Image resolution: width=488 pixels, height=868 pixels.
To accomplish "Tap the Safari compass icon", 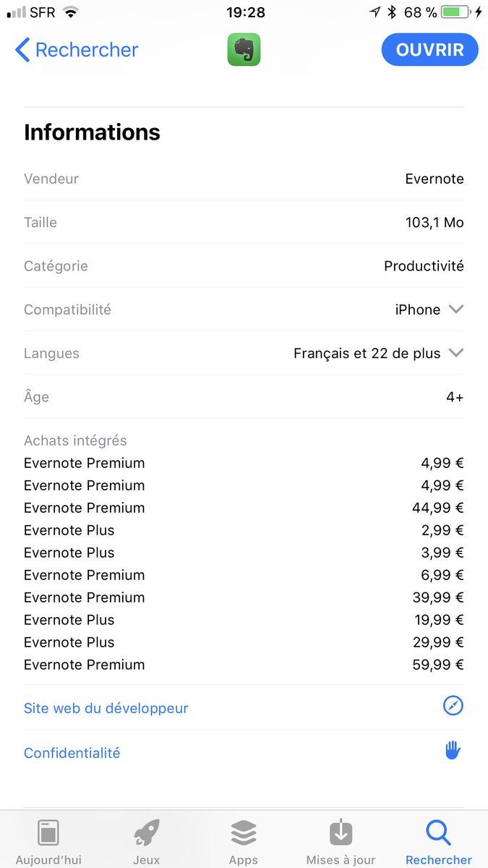I will 453,706.
